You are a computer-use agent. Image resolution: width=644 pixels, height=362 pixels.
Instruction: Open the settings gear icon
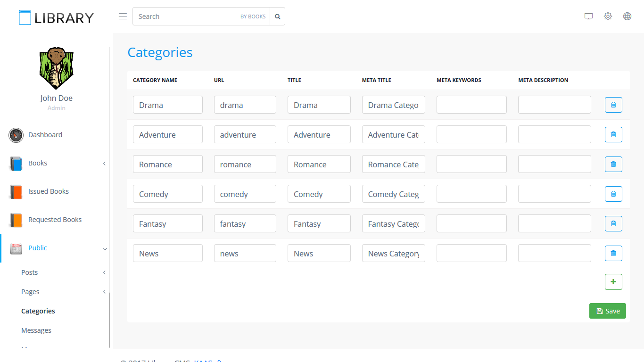pos(608,16)
